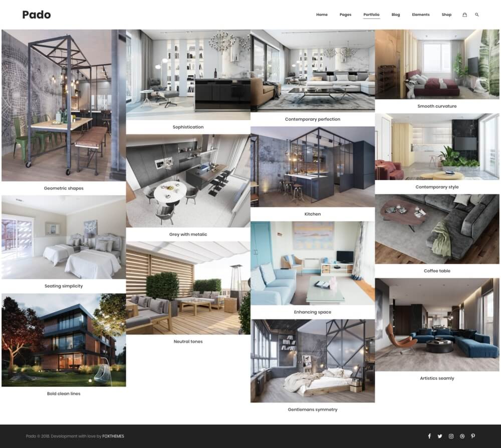
Task: Open the Pages navigation menu
Action: coord(345,15)
